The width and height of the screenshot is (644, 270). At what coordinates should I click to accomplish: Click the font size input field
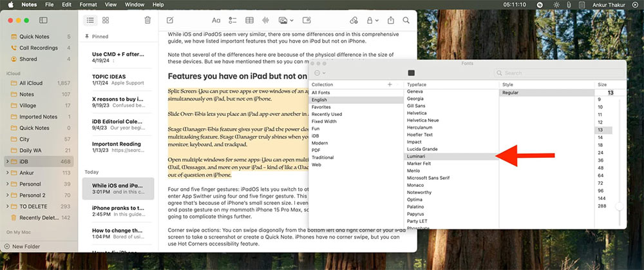click(x=611, y=93)
